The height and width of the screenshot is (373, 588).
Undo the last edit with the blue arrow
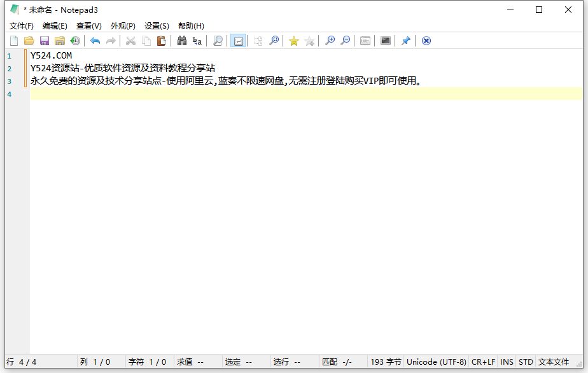[x=95, y=41]
